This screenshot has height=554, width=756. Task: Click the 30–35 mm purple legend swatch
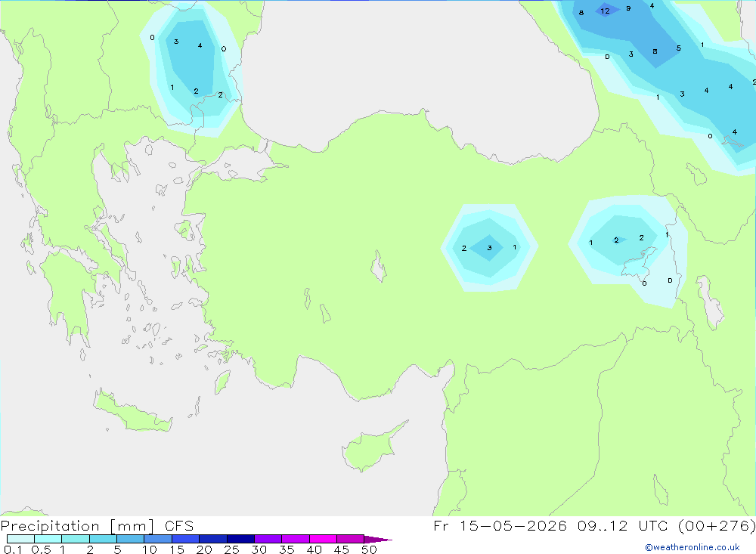268,539
